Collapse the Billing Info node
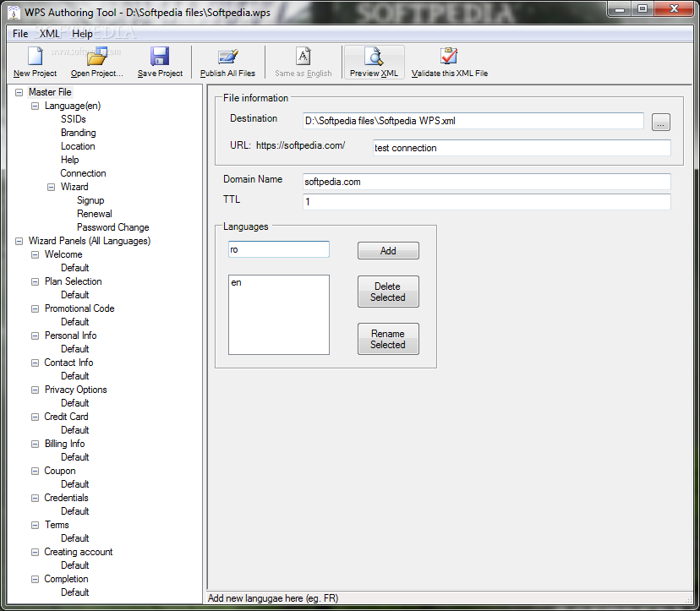 point(35,444)
